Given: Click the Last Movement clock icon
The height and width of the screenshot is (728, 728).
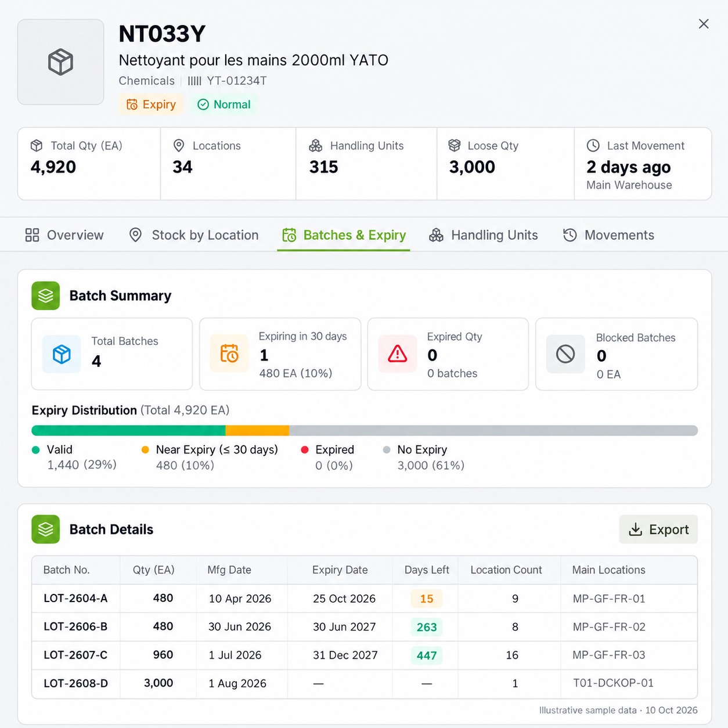Looking at the screenshot, I should [x=593, y=146].
